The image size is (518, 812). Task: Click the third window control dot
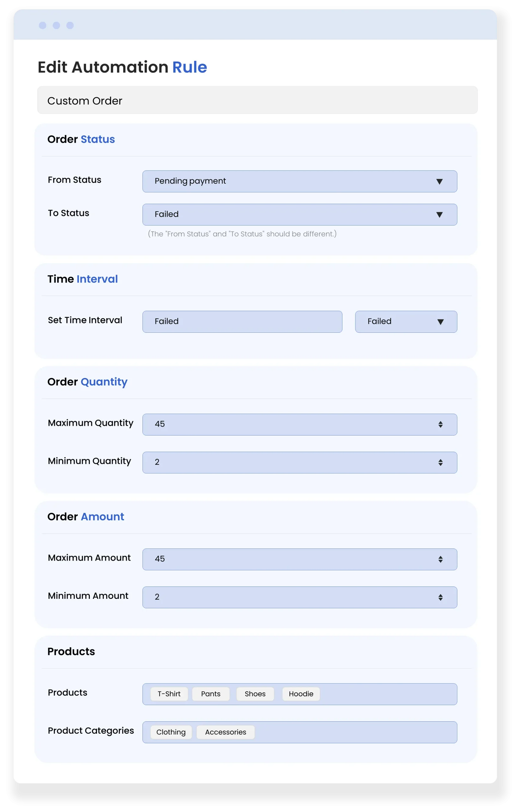(70, 26)
